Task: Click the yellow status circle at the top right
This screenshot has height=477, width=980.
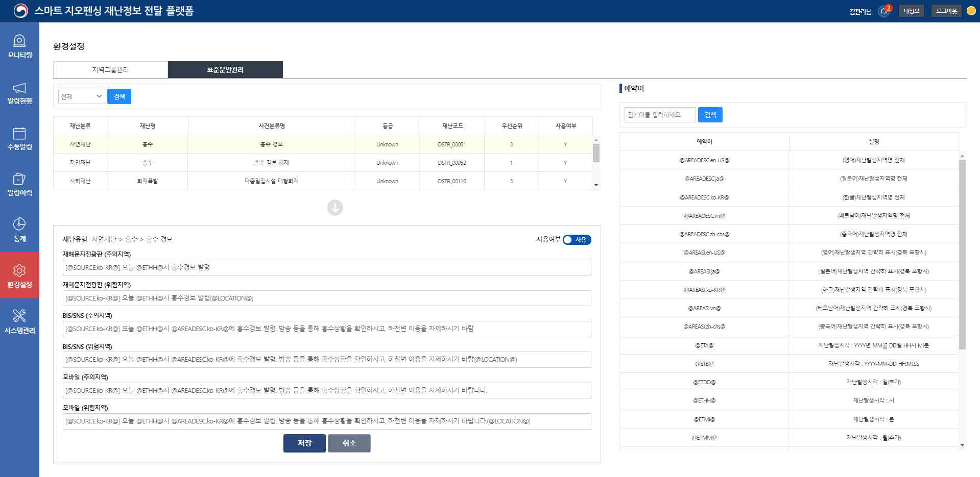Action: click(x=971, y=11)
